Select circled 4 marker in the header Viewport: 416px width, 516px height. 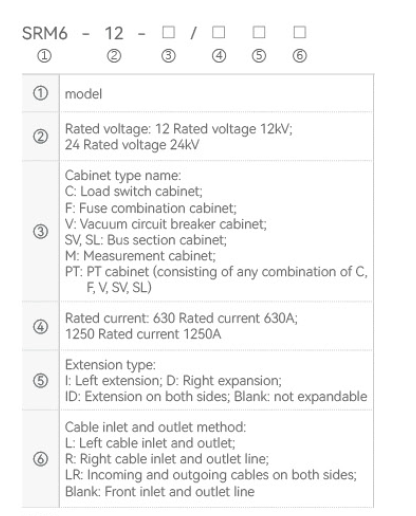219,56
